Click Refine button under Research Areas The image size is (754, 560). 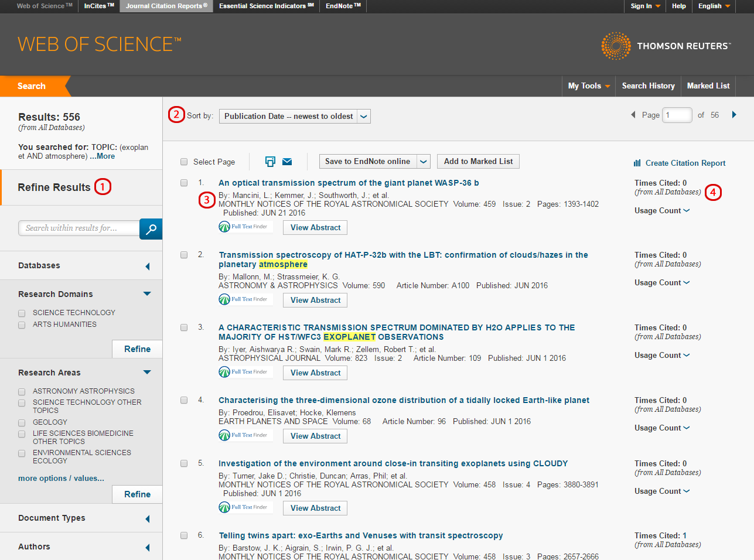click(x=137, y=494)
